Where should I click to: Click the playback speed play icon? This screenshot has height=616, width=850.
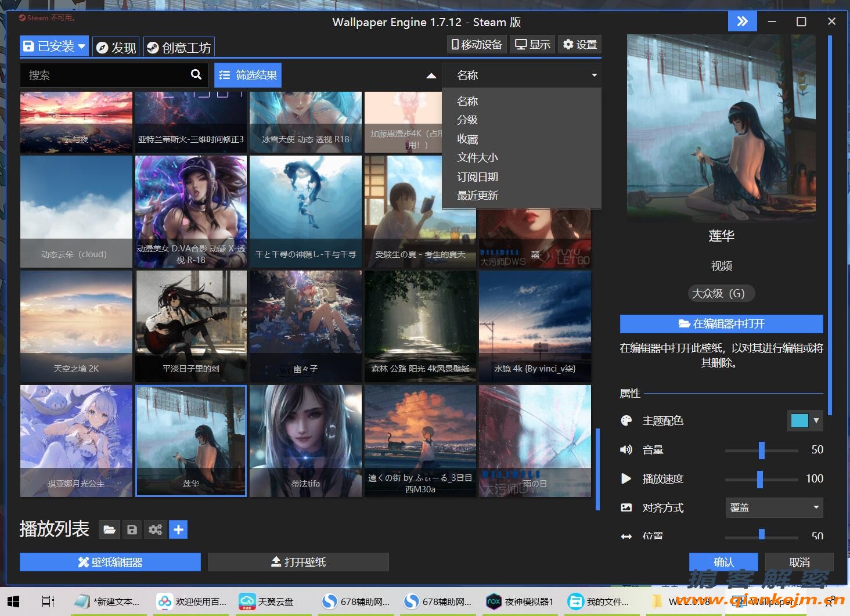pyautogui.click(x=626, y=478)
